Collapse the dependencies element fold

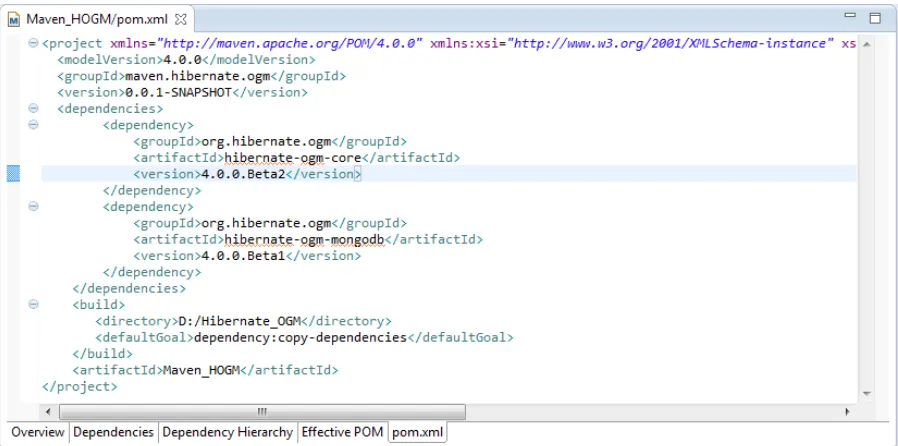(33, 108)
